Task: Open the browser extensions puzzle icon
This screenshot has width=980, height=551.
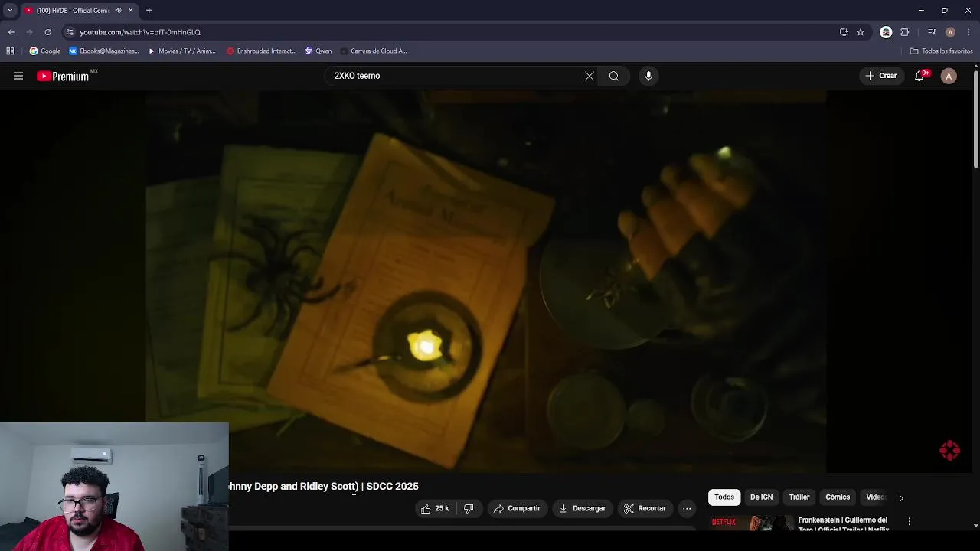Action: 905,32
